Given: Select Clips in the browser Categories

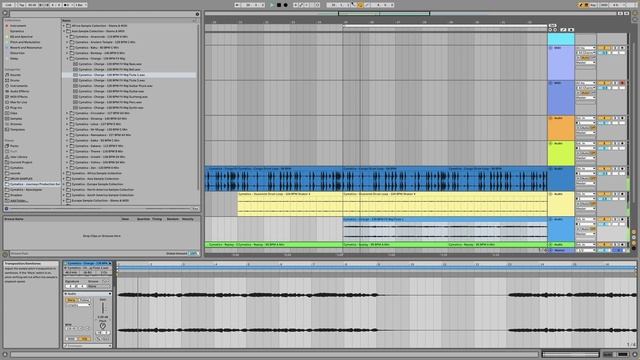Looking at the screenshot, I should coord(14,113).
